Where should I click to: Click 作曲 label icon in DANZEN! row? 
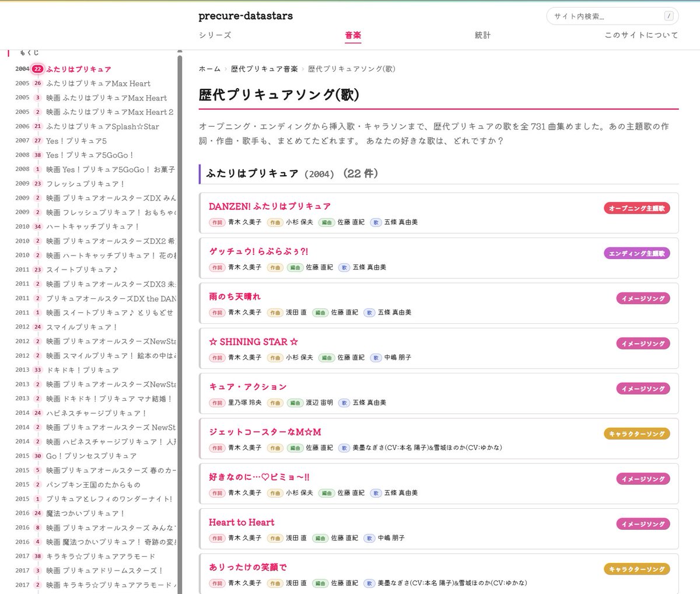point(275,222)
